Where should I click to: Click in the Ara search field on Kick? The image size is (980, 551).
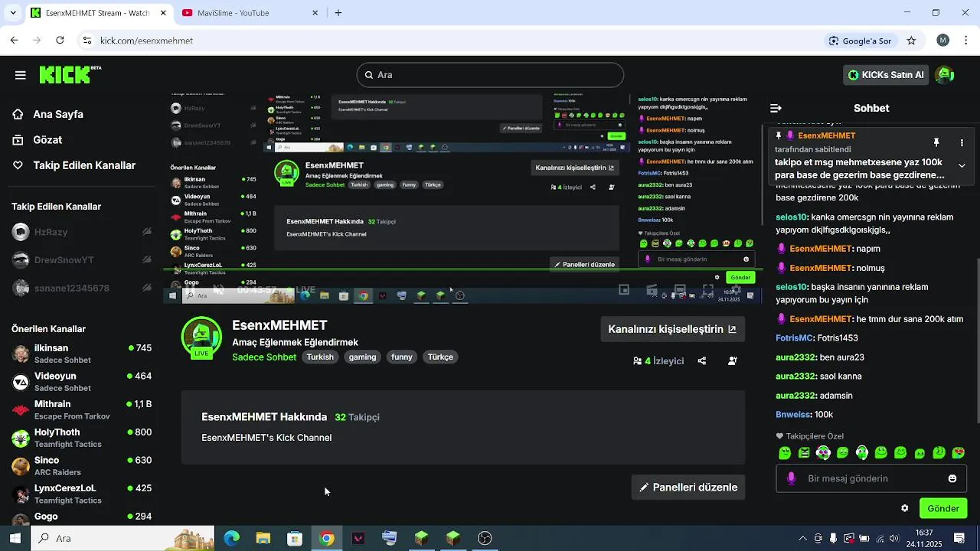(x=490, y=75)
